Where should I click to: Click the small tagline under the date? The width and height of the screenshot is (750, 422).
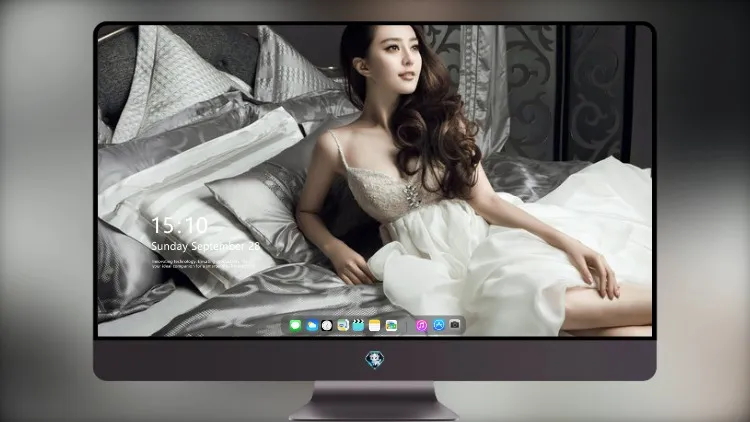[200, 264]
